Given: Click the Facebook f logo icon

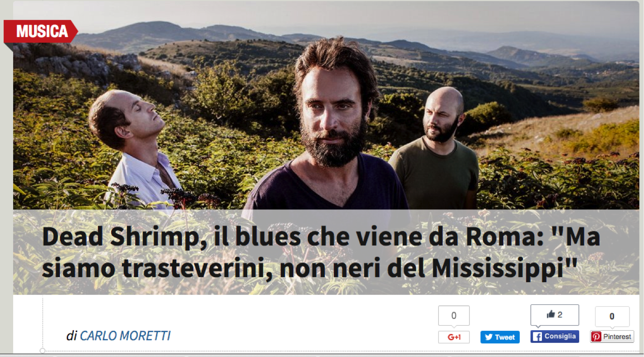Looking at the screenshot, I should (537, 337).
